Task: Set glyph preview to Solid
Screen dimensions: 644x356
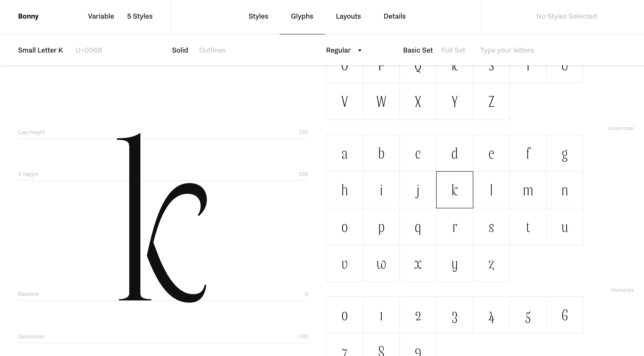Action: pyautogui.click(x=180, y=50)
